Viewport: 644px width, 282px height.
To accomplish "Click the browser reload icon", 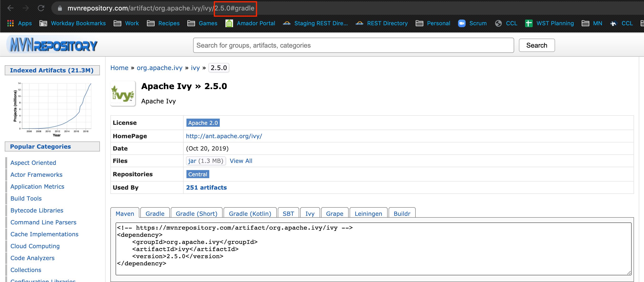I will click(41, 8).
